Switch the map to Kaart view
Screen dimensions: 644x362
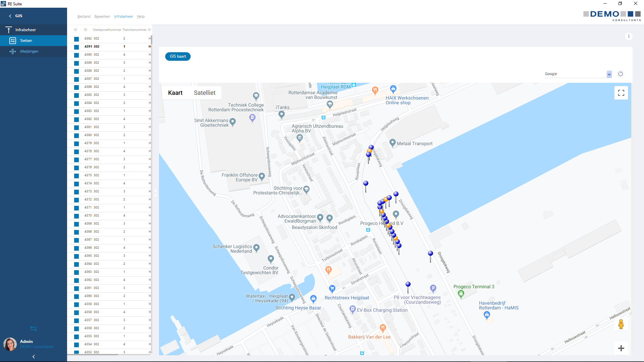tap(175, 93)
